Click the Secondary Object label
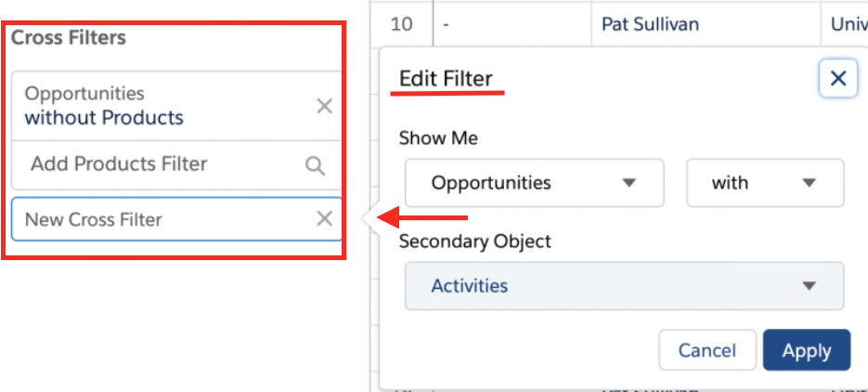 pyautogui.click(x=475, y=242)
